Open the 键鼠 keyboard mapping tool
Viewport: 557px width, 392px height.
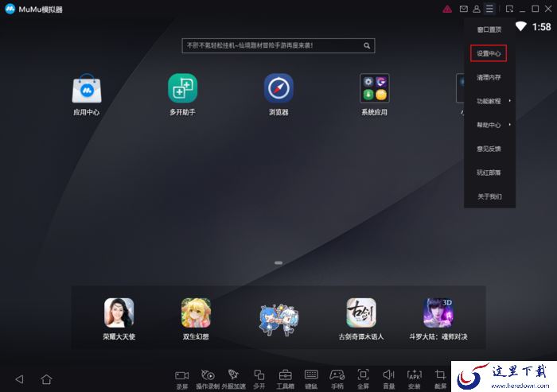tap(311, 379)
